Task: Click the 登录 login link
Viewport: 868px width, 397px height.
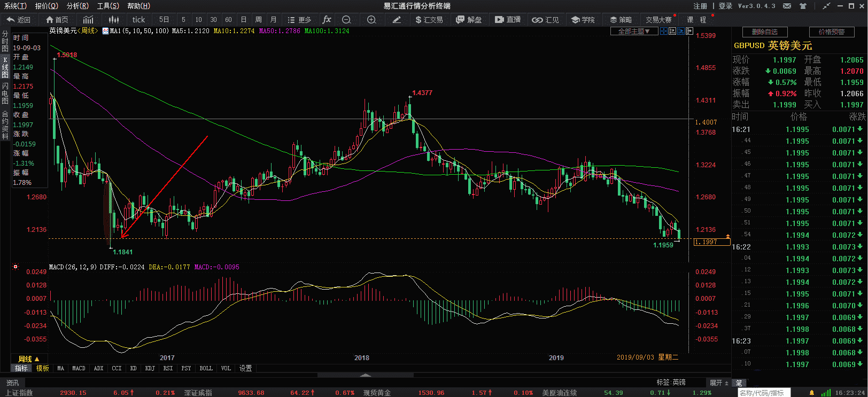Action: (x=725, y=6)
